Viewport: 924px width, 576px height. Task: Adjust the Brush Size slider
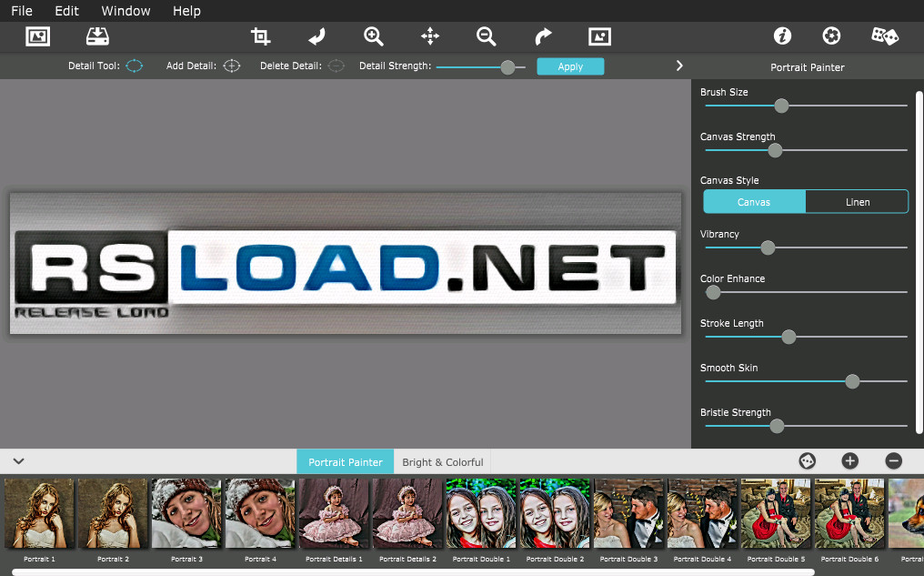(806, 106)
